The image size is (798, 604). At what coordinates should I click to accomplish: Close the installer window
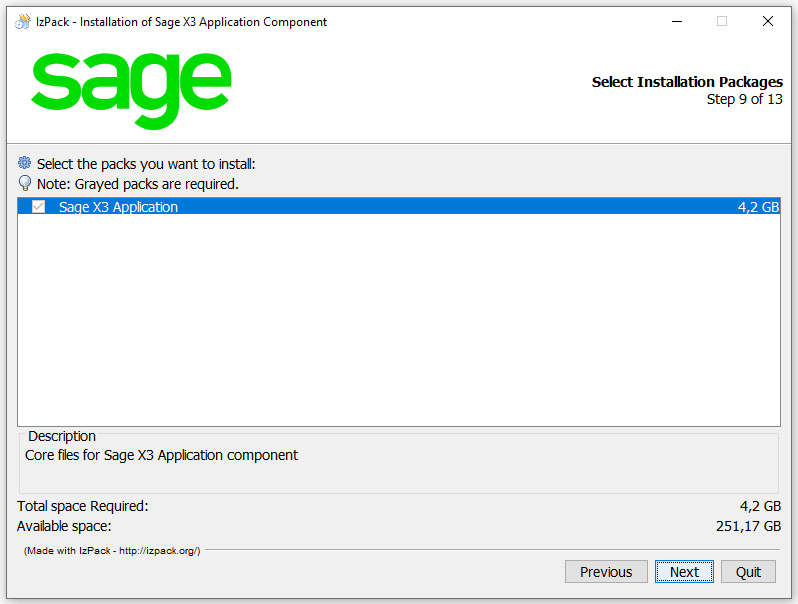[767, 21]
